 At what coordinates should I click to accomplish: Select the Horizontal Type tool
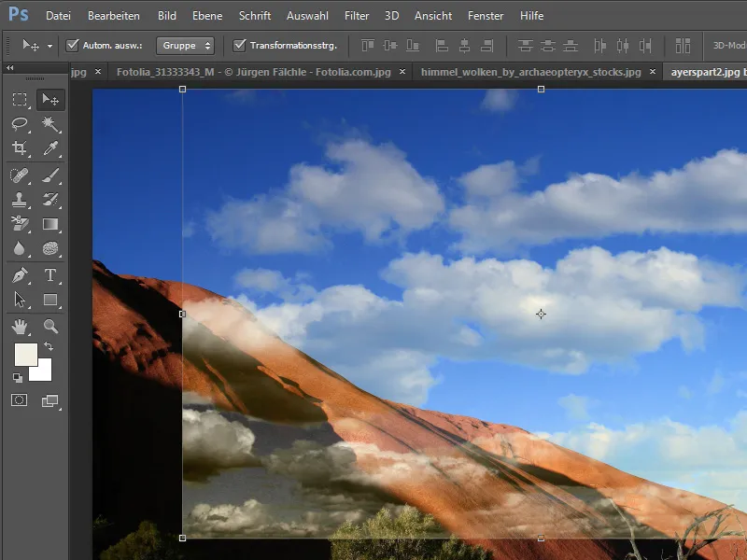(x=50, y=275)
